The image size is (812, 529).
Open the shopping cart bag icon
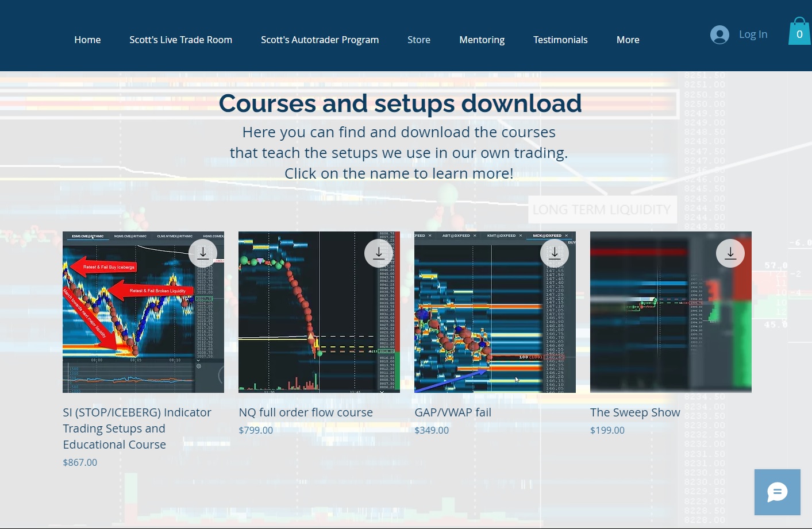[799, 31]
